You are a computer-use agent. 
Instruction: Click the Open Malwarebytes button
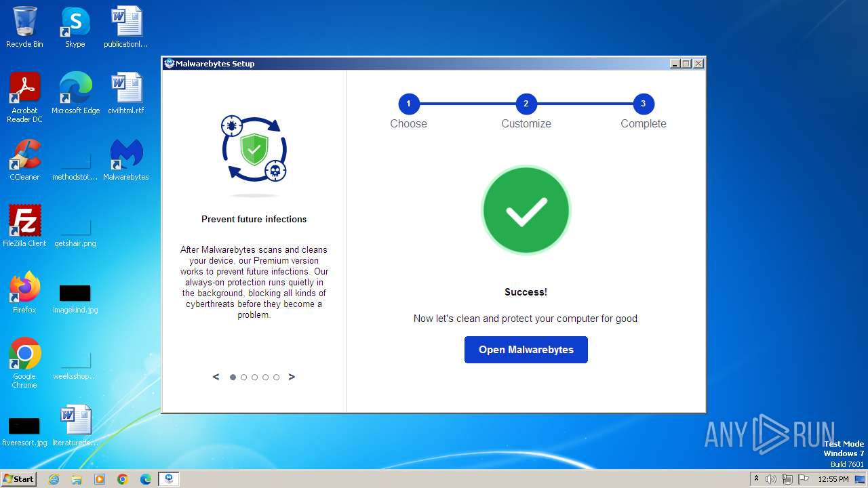tap(526, 350)
